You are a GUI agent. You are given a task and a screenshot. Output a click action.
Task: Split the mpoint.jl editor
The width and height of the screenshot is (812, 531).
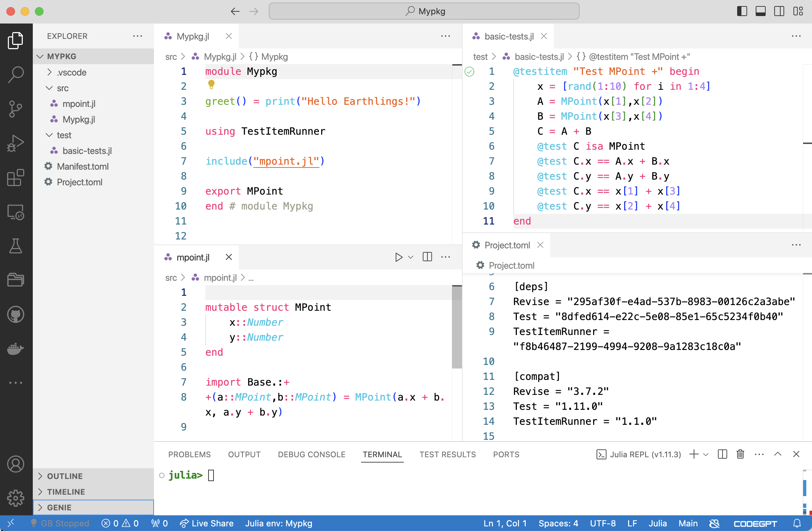[x=427, y=257]
